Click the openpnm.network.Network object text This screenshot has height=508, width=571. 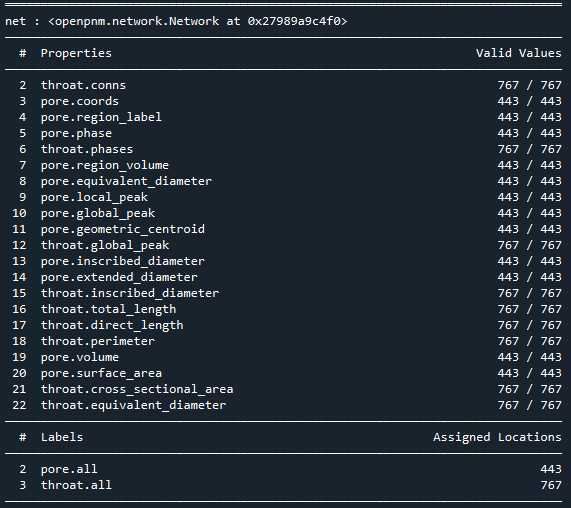pos(197,21)
